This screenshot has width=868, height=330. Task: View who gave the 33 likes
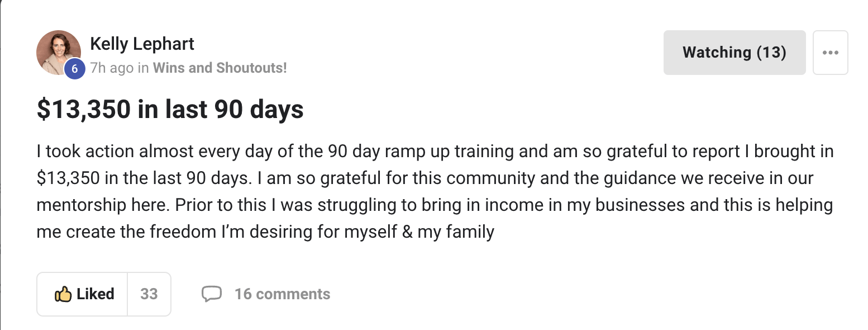click(149, 294)
